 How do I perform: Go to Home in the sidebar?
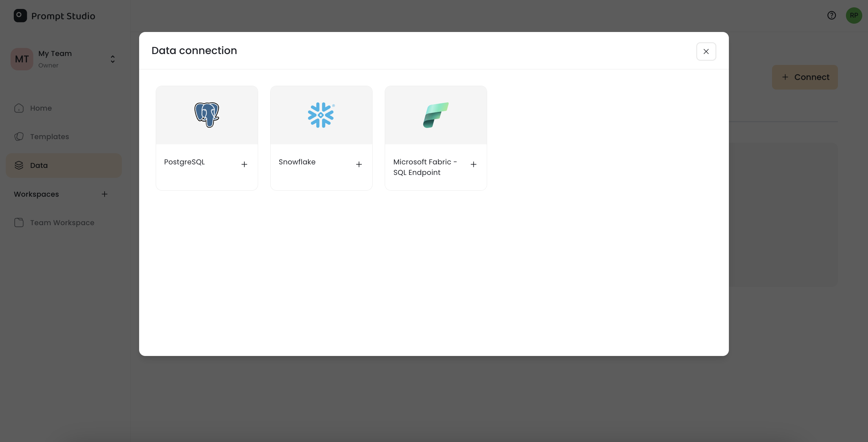[x=64, y=108]
